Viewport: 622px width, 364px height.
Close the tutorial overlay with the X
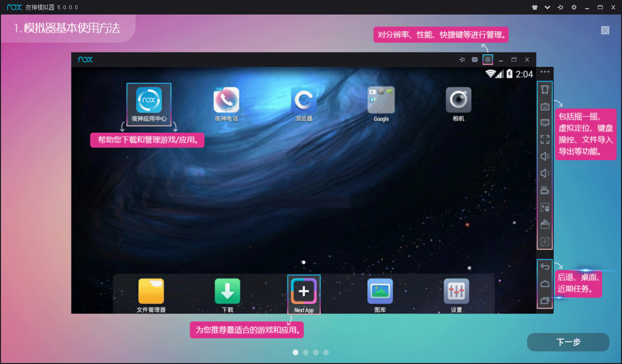point(605,30)
